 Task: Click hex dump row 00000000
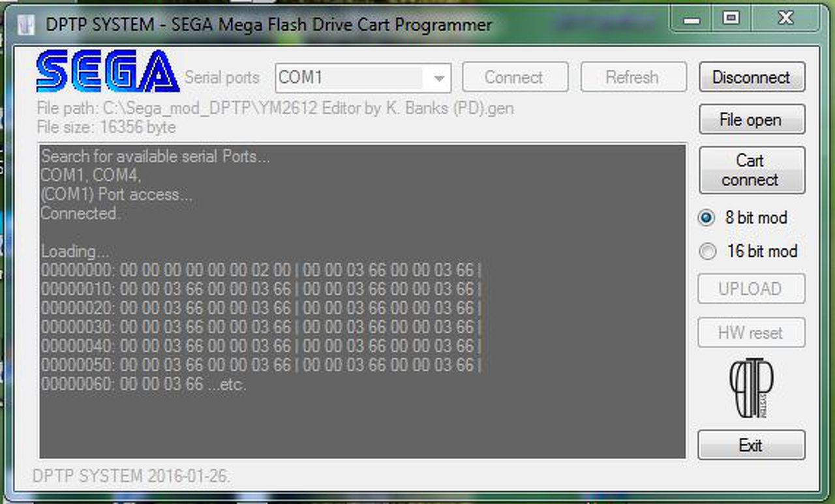[x=261, y=270]
